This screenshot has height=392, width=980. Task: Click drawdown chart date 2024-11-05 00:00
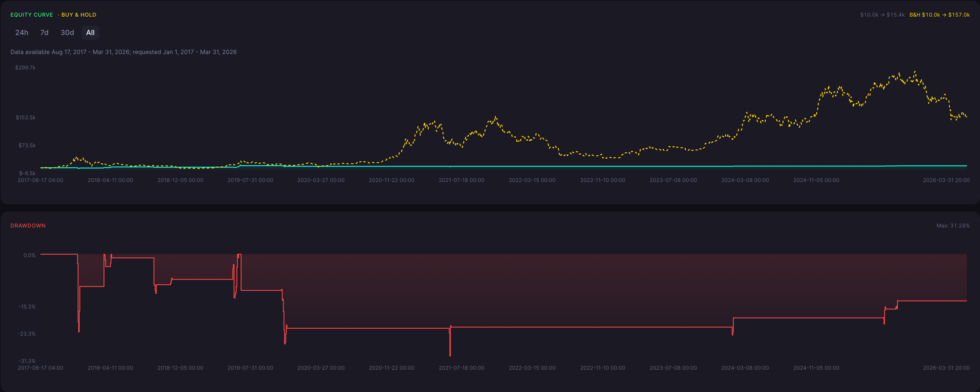(x=816, y=368)
